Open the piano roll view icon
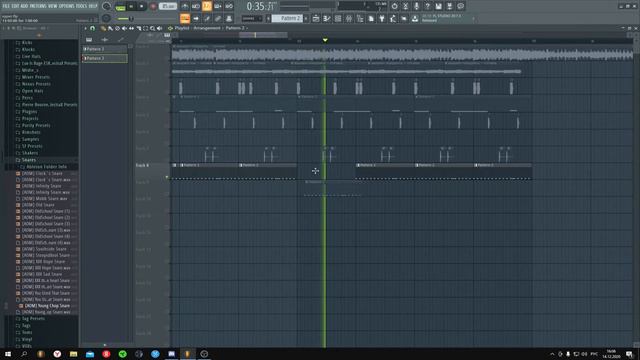The image size is (640, 360). [327, 18]
